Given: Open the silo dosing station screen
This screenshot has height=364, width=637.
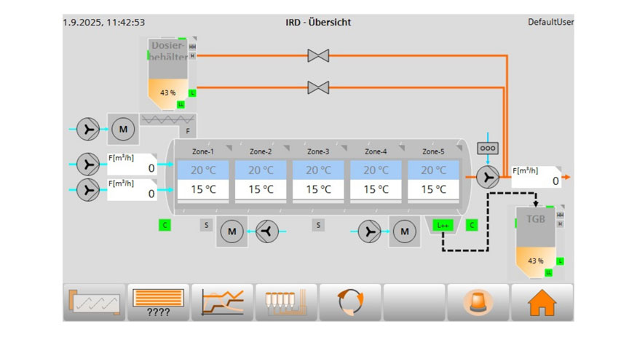Looking at the screenshot, I should coord(286,302).
